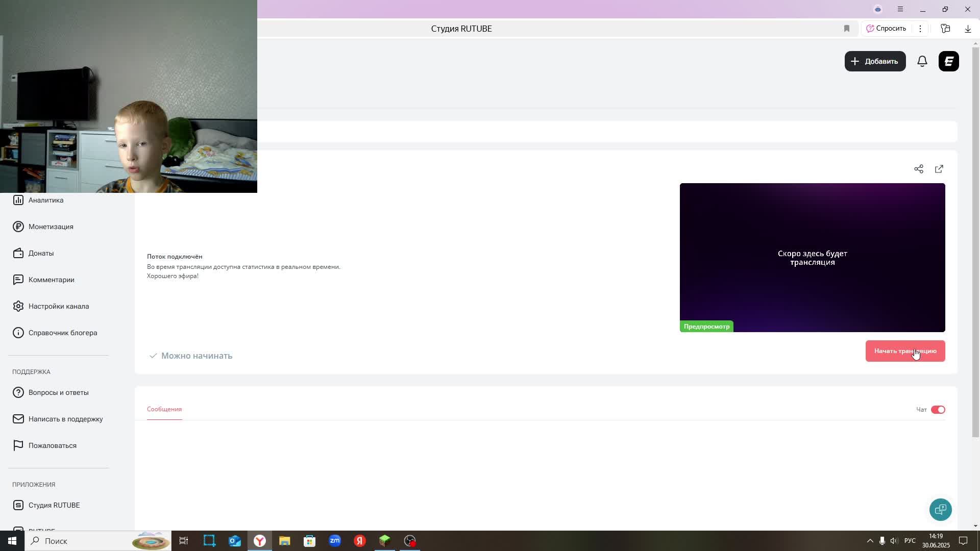Open Монетизация in the sidebar
Viewport: 980px width, 551px height.
51,227
